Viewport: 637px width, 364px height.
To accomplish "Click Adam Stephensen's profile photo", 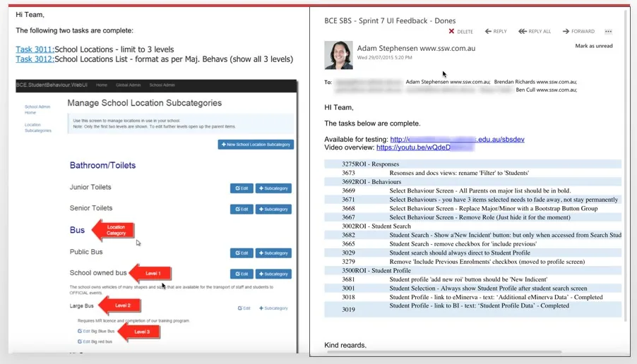I will pyautogui.click(x=338, y=55).
